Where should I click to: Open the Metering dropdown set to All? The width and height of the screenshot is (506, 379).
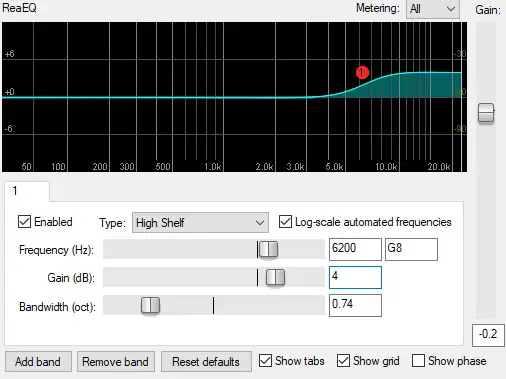(433, 9)
